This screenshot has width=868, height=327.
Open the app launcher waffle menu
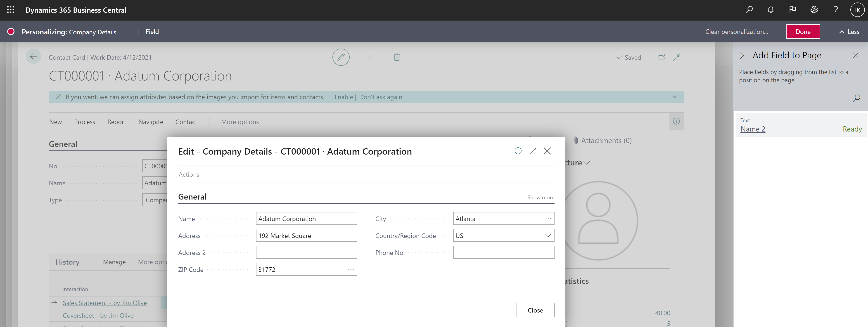[10, 10]
